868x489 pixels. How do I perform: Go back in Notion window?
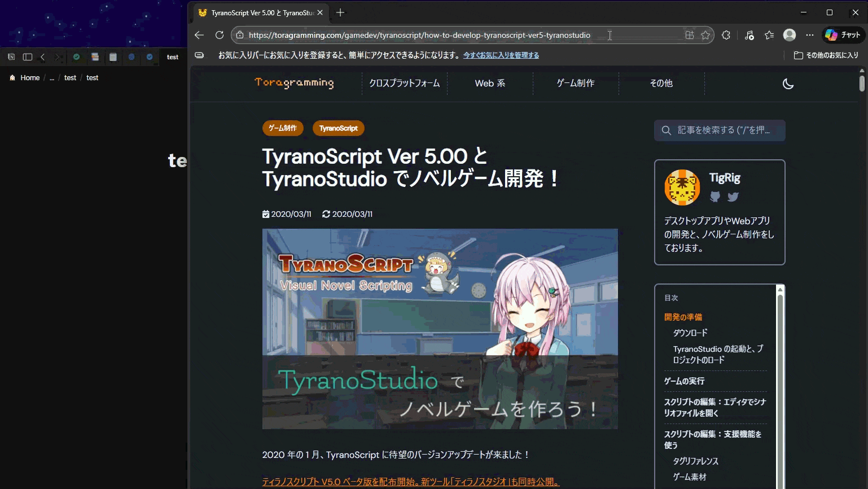[x=42, y=57]
